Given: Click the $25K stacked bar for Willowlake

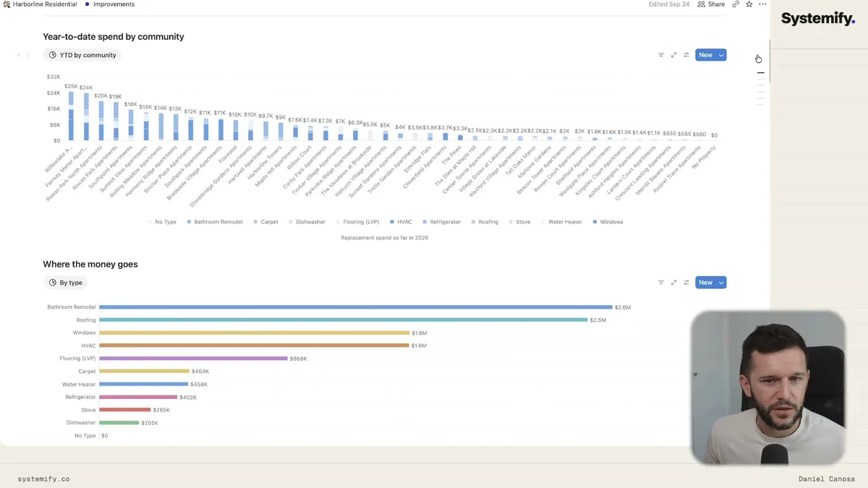Looking at the screenshot, I should [71, 116].
